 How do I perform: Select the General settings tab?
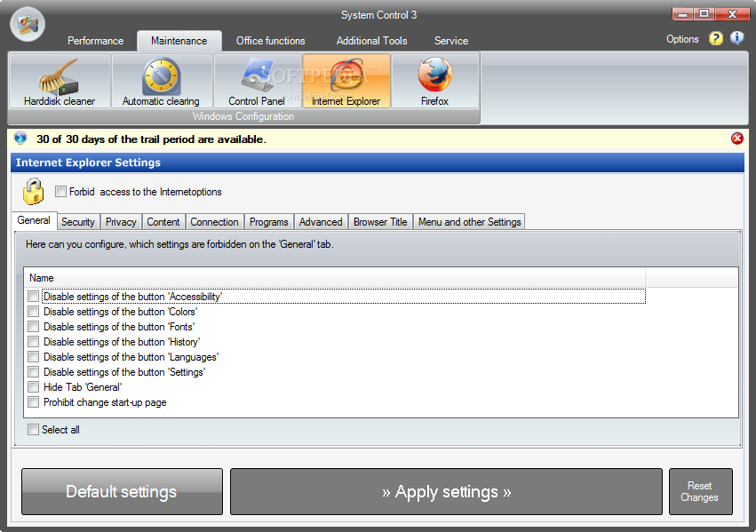pos(34,220)
